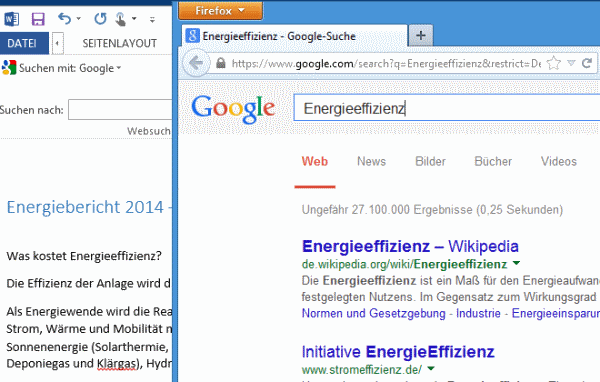600x382 pixels.
Task: Open the undo history dropdown arrow
Action: click(78, 18)
